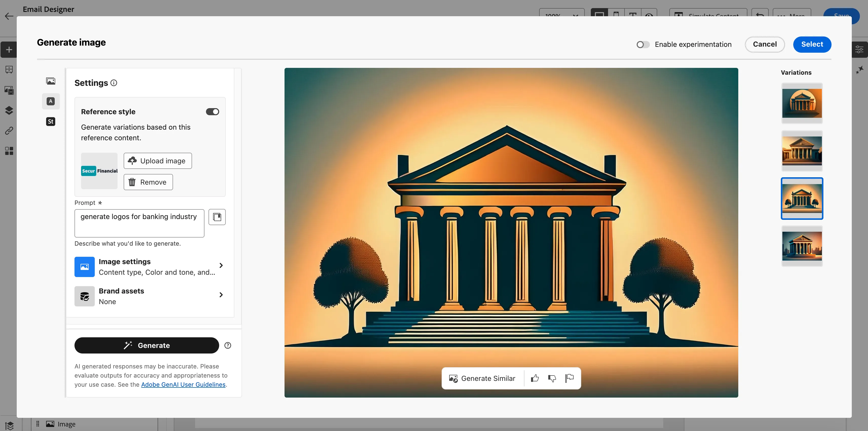This screenshot has height=431, width=868.
Task: Flag the generated image for review
Action: [x=570, y=379]
